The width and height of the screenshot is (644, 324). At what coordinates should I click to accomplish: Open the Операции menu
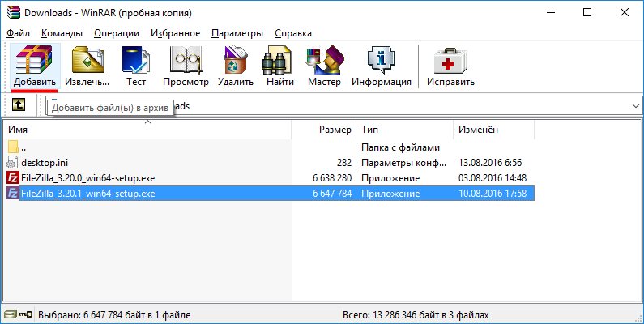[117, 33]
